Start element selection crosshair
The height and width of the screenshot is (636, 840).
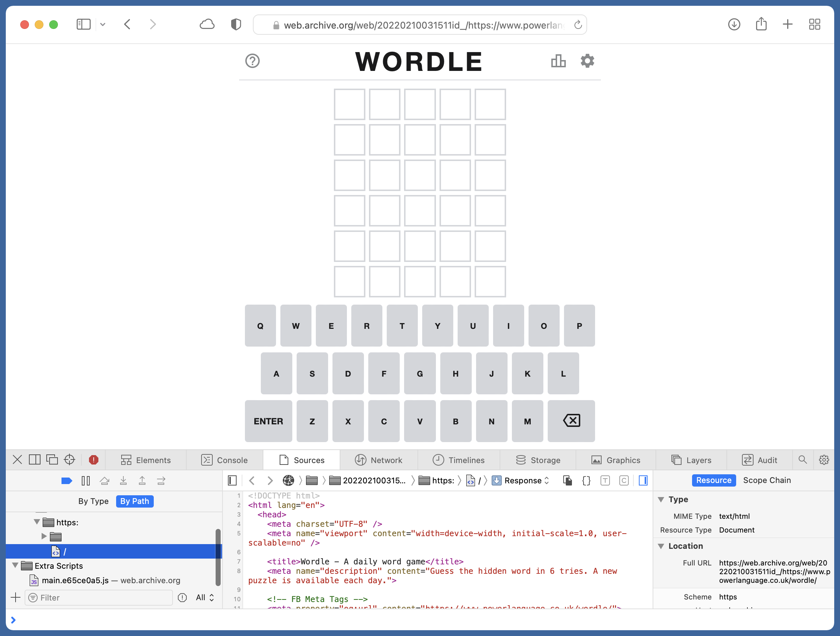point(69,460)
